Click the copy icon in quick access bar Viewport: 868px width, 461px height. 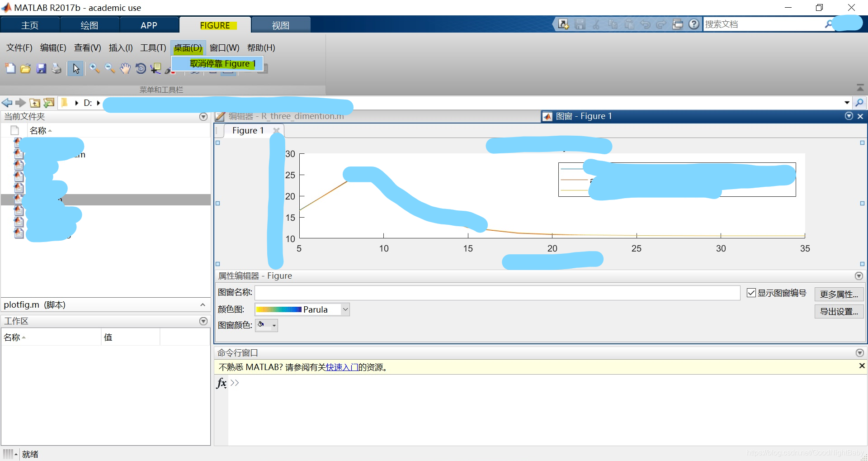[613, 24]
